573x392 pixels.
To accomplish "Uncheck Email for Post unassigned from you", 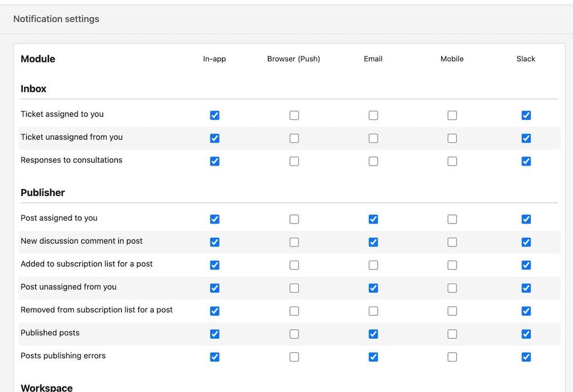I will (x=373, y=288).
